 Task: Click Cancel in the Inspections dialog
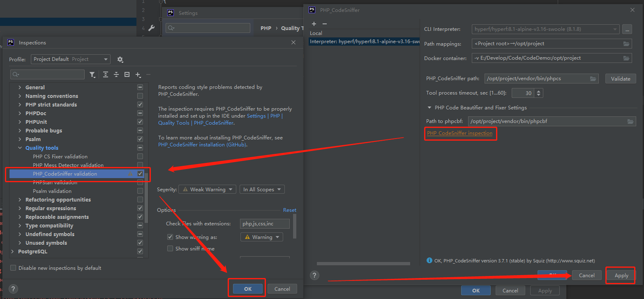[x=282, y=289]
